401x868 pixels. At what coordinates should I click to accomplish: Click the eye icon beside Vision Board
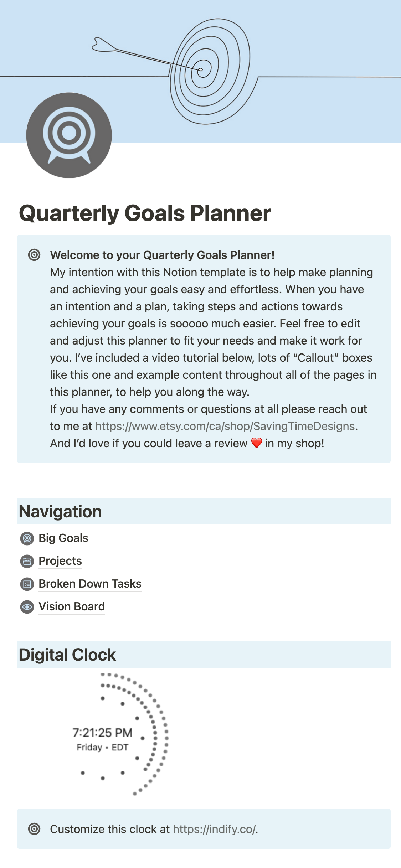point(27,607)
